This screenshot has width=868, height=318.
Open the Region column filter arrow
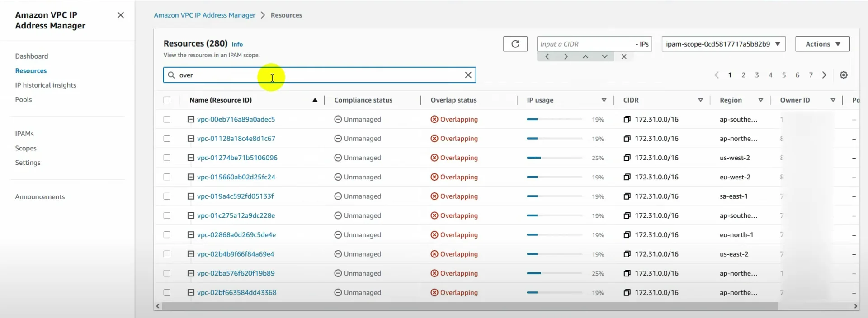(760, 100)
